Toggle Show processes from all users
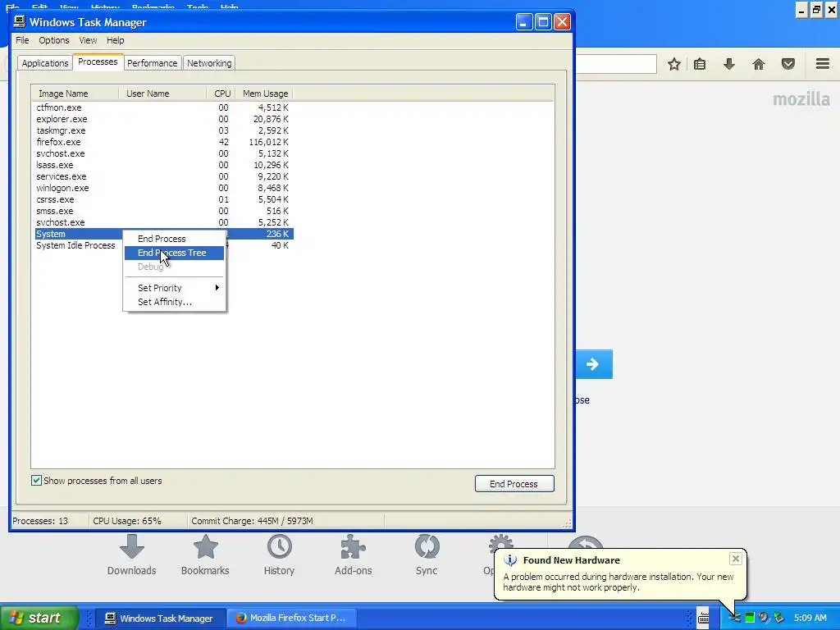This screenshot has height=630, width=840. point(36,481)
